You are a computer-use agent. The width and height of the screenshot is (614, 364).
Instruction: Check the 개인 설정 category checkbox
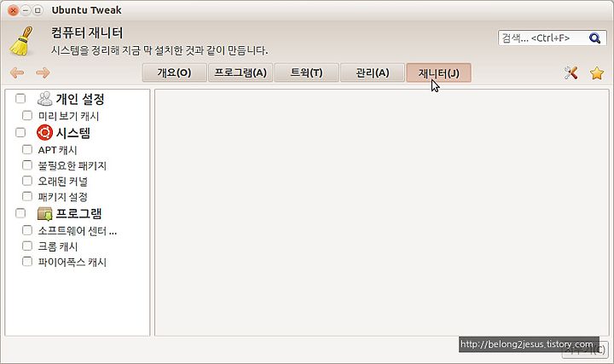[x=20, y=99]
